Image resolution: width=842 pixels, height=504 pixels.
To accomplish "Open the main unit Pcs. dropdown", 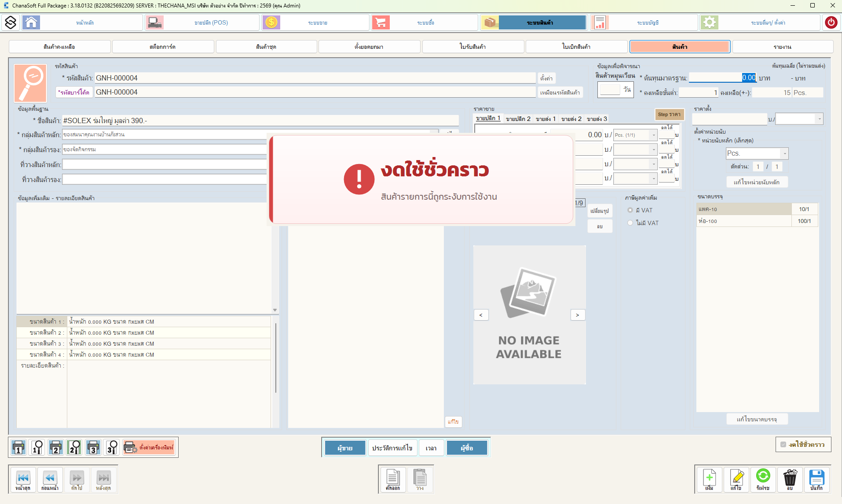I will click(x=784, y=153).
